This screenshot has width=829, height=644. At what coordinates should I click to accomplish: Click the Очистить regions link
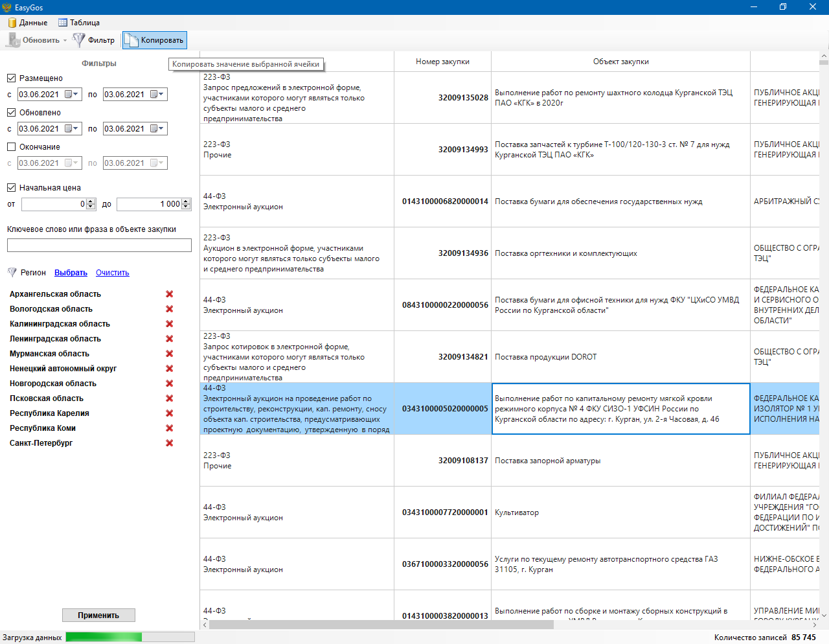tap(113, 273)
